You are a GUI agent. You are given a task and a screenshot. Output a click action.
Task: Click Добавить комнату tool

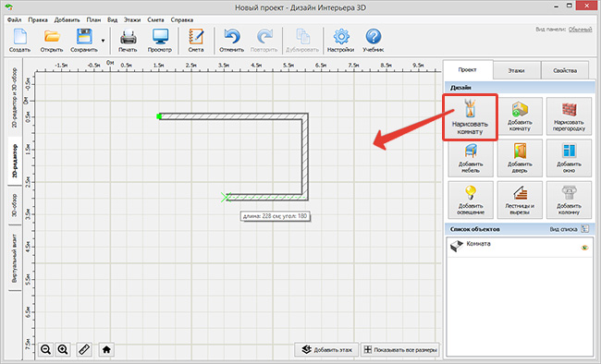520,116
